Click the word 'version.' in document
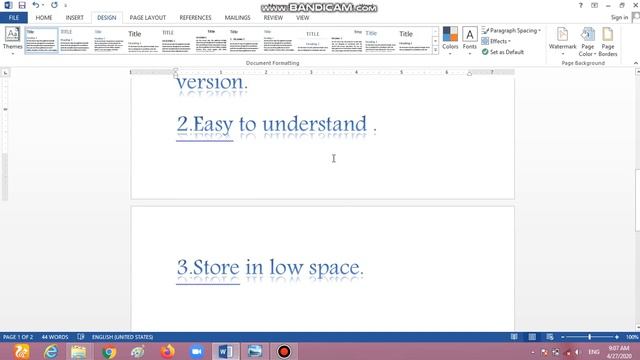The height and width of the screenshot is (360, 640). coord(211,83)
